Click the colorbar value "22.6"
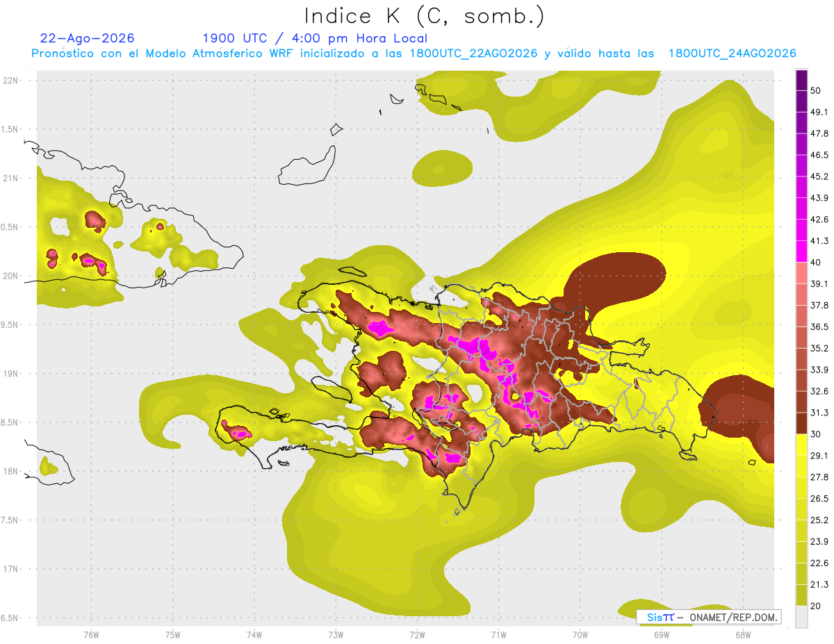The width and height of the screenshot is (834, 644). click(x=819, y=563)
